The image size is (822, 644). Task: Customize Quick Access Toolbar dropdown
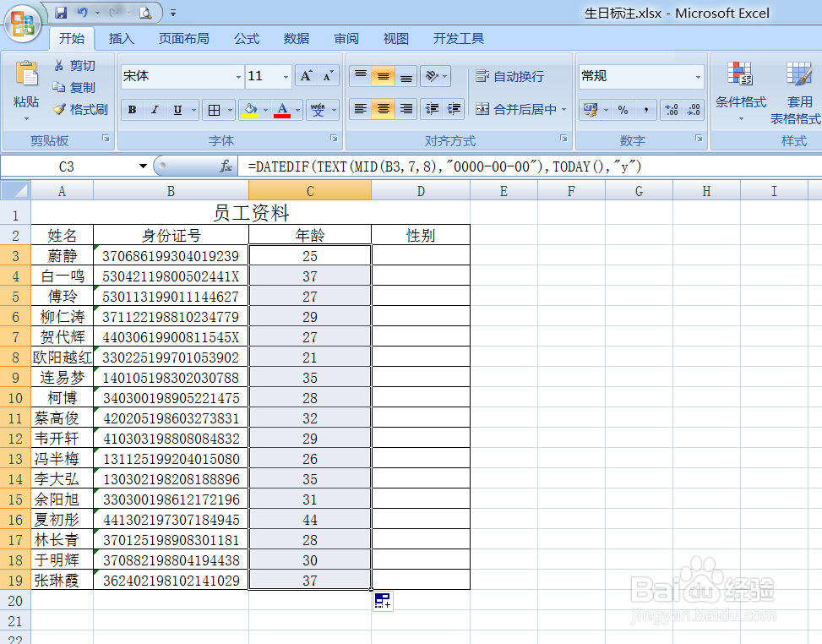(x=173, y=13)
